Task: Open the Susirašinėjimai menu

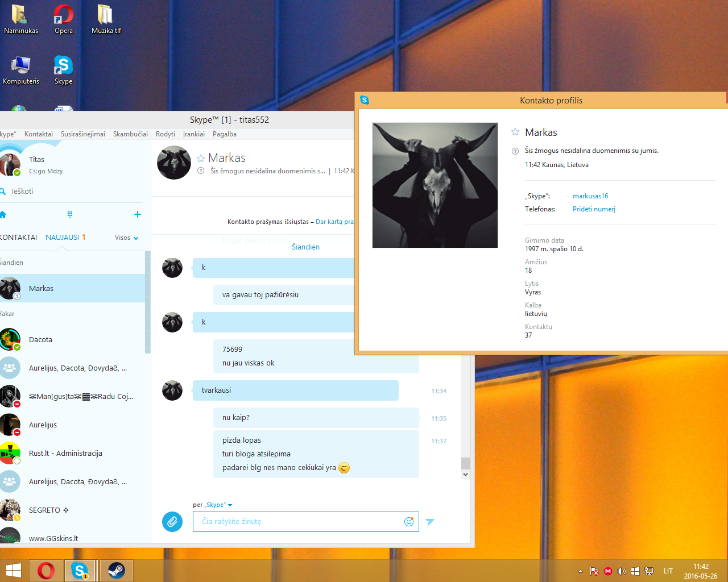Action: coord(83,134)
